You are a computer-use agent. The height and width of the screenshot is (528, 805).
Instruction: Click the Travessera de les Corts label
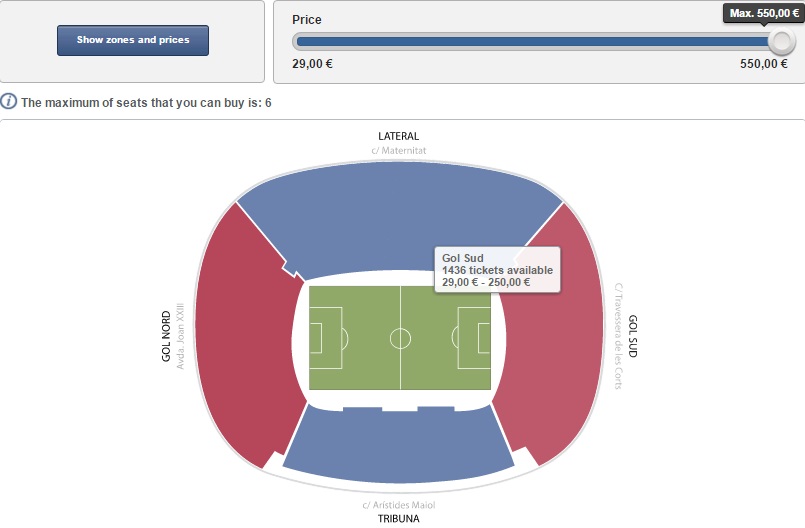pyautogui.click(x=619, y=336)
